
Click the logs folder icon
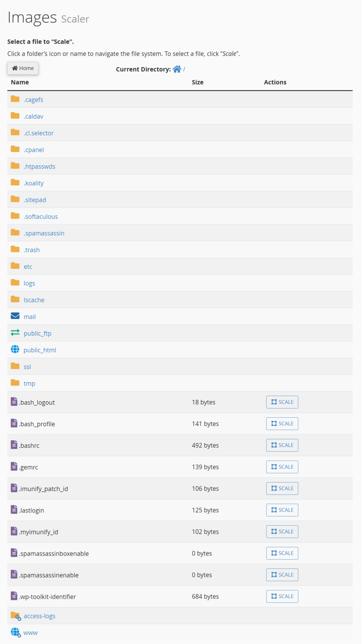click(x=15, y=282)
